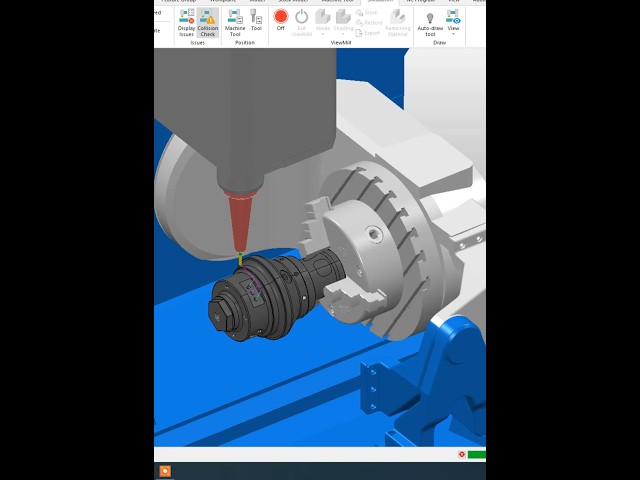Screen dimensions: 640x480
Task: Click the green progress bar in status bar
Action: (x=476, y=454)
